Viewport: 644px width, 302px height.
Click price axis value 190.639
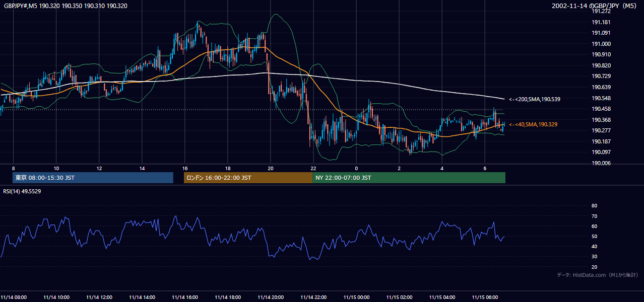click(601, 87)
